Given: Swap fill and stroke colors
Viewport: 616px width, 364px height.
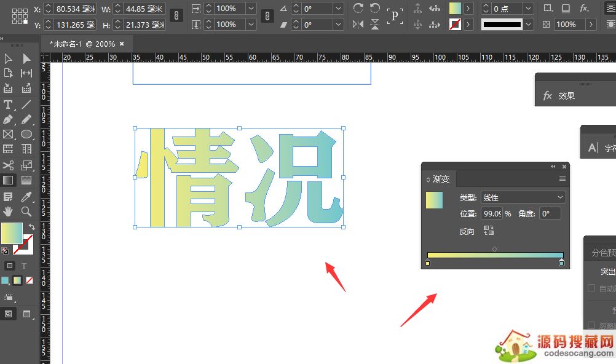Looking at the screenshot, I should tap(31, 227).
